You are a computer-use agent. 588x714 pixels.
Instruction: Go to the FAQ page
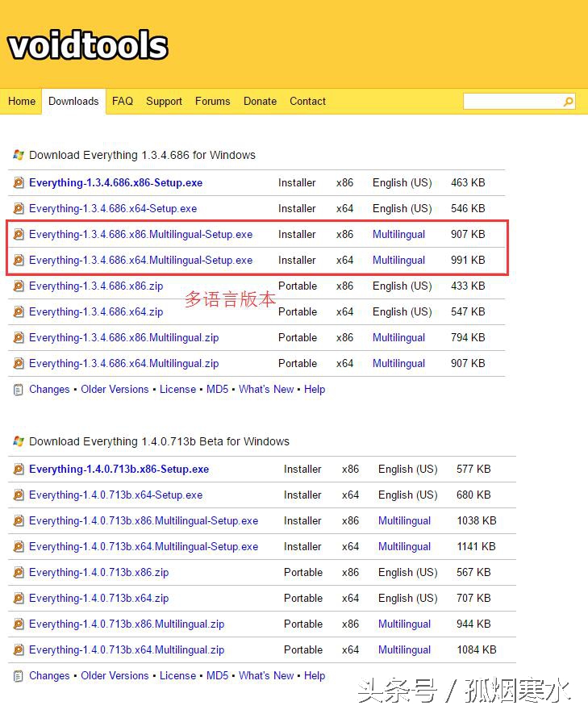point(123,101)
